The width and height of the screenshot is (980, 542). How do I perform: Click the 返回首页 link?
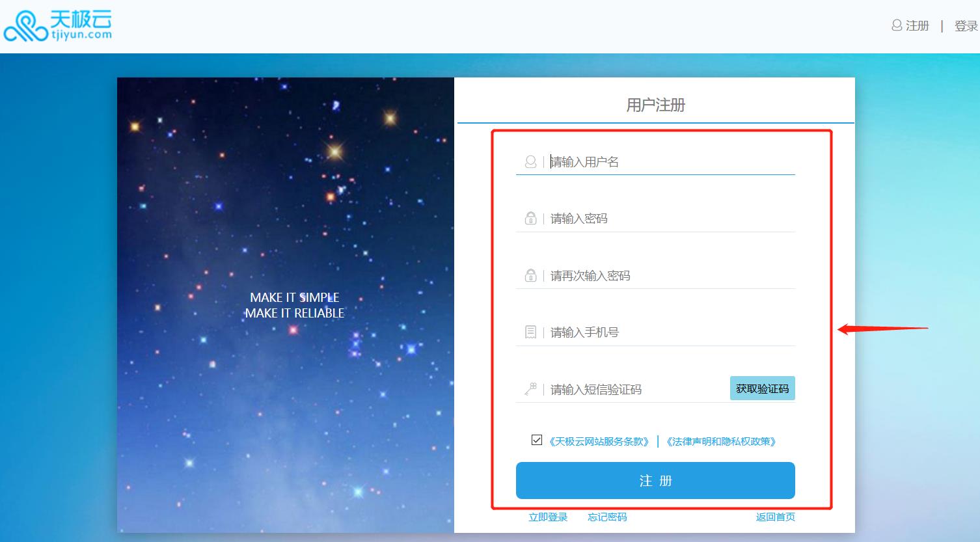776,517
